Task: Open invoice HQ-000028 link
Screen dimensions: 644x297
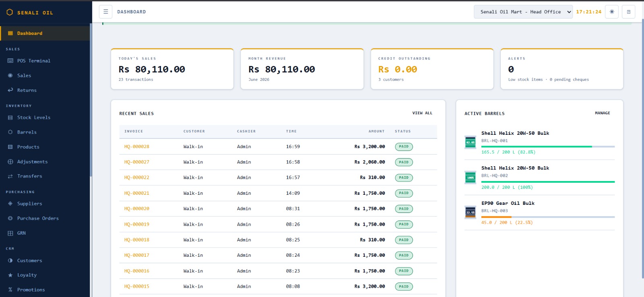Action: click(137, 146)
